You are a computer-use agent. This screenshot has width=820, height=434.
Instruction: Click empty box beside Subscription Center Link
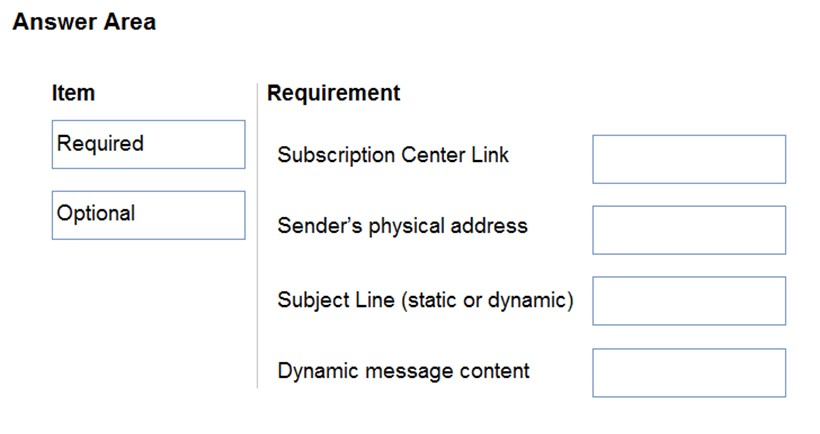pyautogui.click(x=689, y=159)
